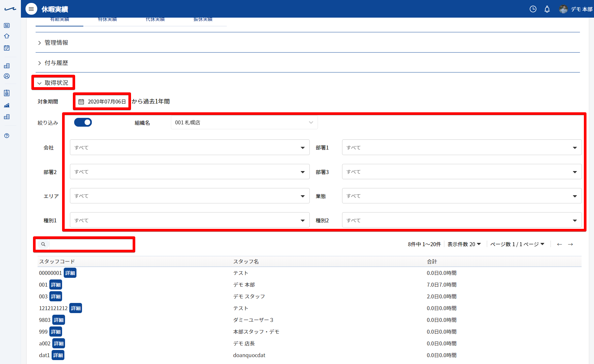
Task: Collapse the 取得状況 section
Action: click(53, 83)
